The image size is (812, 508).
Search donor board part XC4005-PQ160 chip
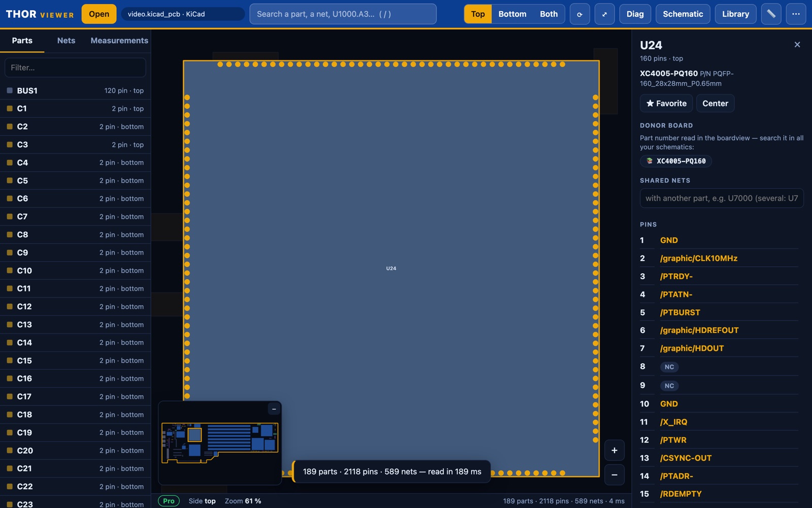point(675,161)
